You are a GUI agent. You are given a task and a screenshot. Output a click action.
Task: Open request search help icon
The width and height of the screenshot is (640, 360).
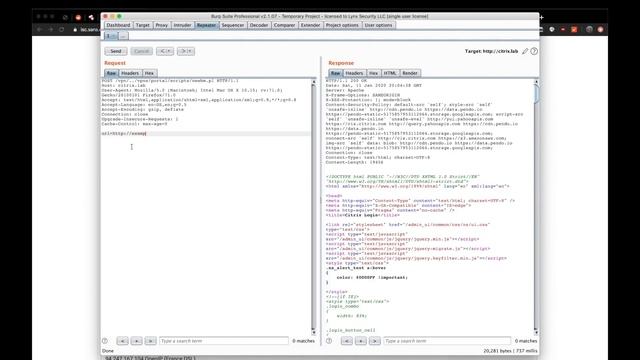[105, 341]
